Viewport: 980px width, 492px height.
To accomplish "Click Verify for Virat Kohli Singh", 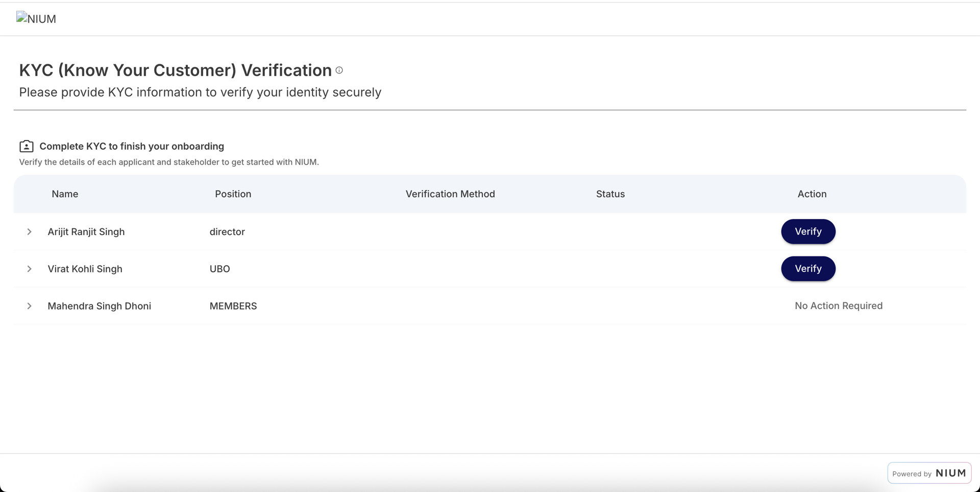I will [808, 269].
